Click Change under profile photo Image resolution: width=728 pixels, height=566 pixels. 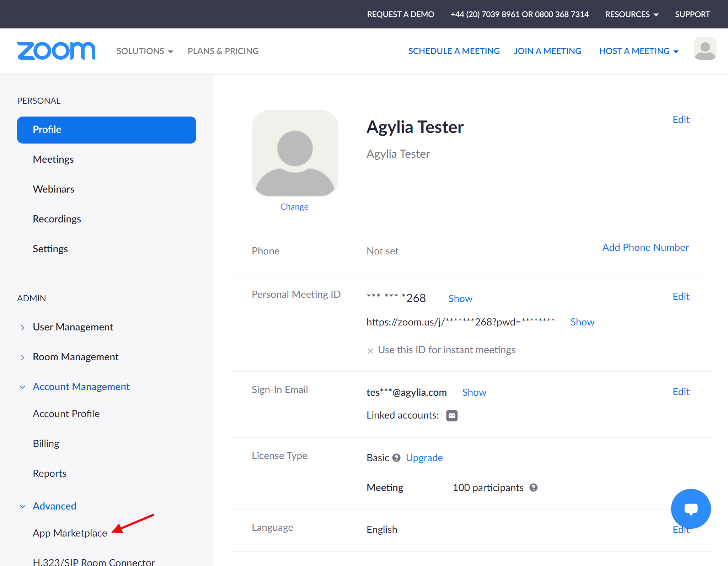[294, 206]
